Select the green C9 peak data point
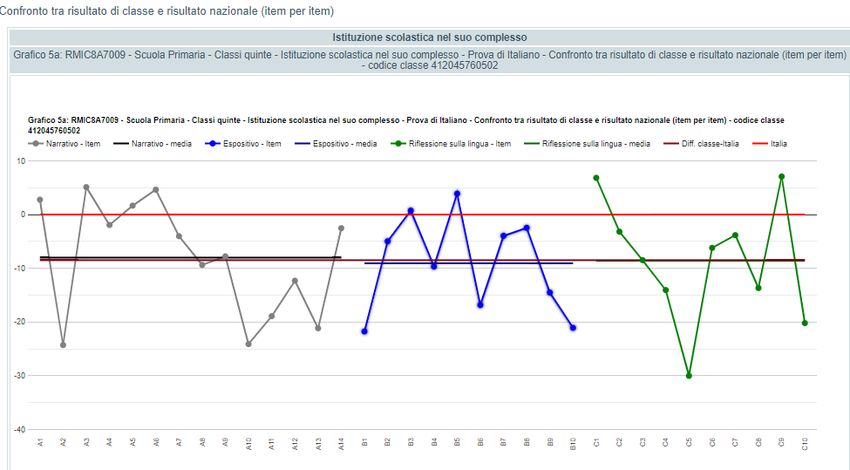This screenshot has width=850, height=470. click(782, 177)
